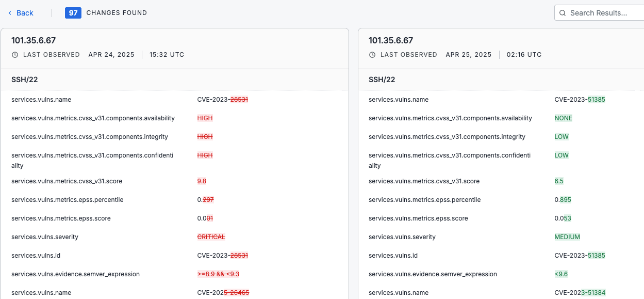Click the clock icon in the right panel header

tap(372, 55)
